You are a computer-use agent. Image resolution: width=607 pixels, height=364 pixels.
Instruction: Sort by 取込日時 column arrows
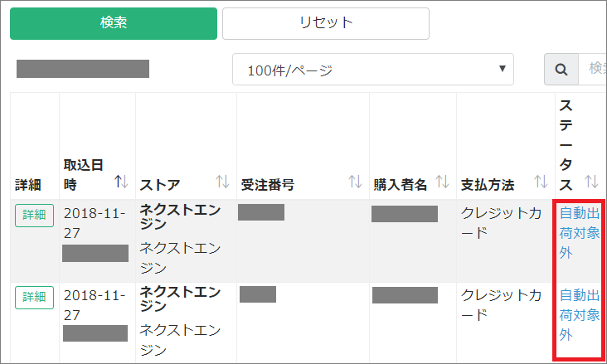tap(121, 182)
